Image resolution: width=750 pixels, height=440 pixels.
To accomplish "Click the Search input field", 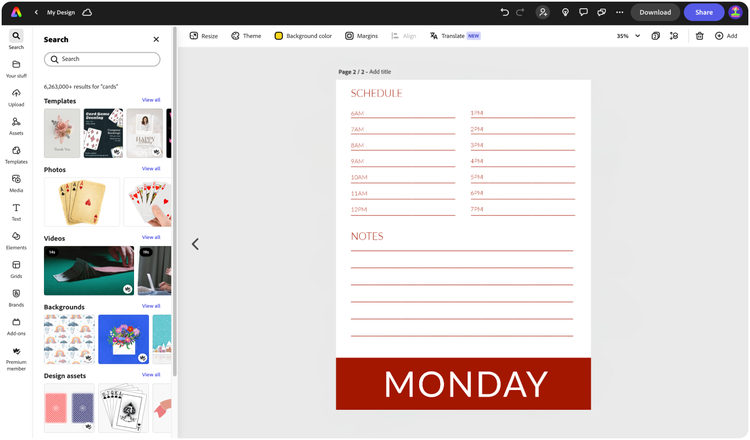I will coord(102,59).
